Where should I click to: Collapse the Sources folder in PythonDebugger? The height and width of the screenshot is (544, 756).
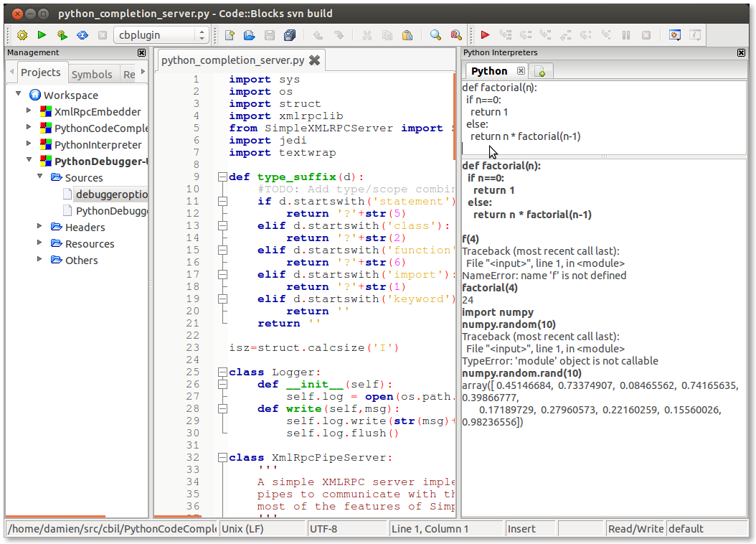coord(41,177)
